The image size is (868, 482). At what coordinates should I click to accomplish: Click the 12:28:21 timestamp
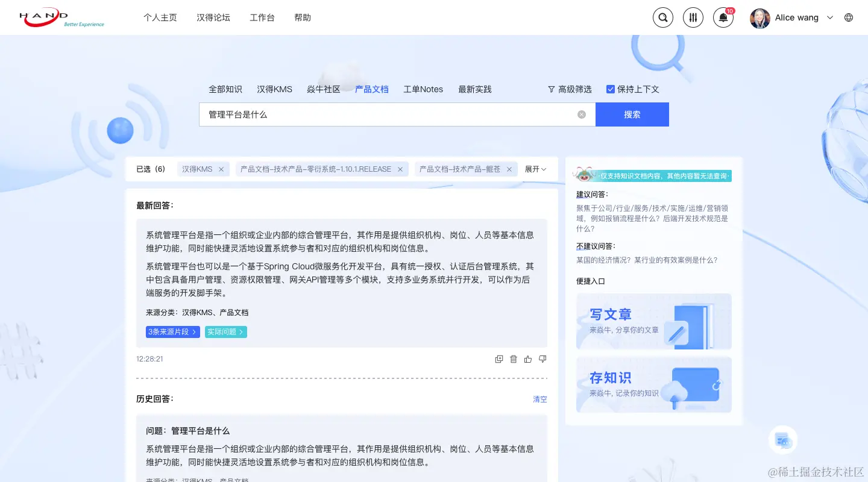(x=149, y=359)
